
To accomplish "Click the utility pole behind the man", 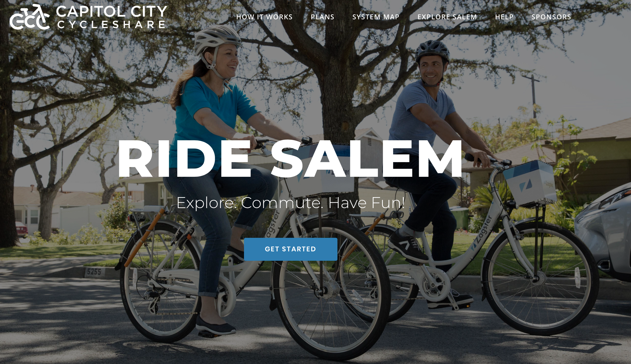I will coord(533,96).
